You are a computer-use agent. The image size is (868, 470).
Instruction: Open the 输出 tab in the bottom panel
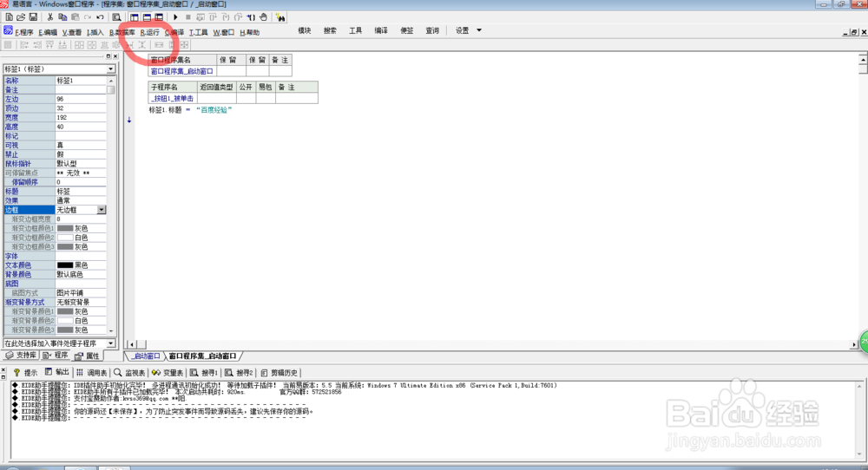[57, 372]
